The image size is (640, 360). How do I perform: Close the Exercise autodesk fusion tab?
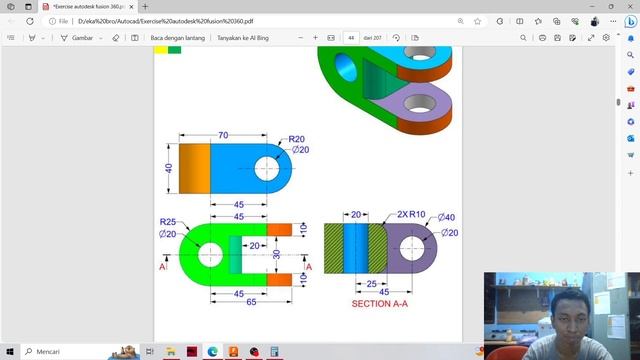(x=131, y=7)
